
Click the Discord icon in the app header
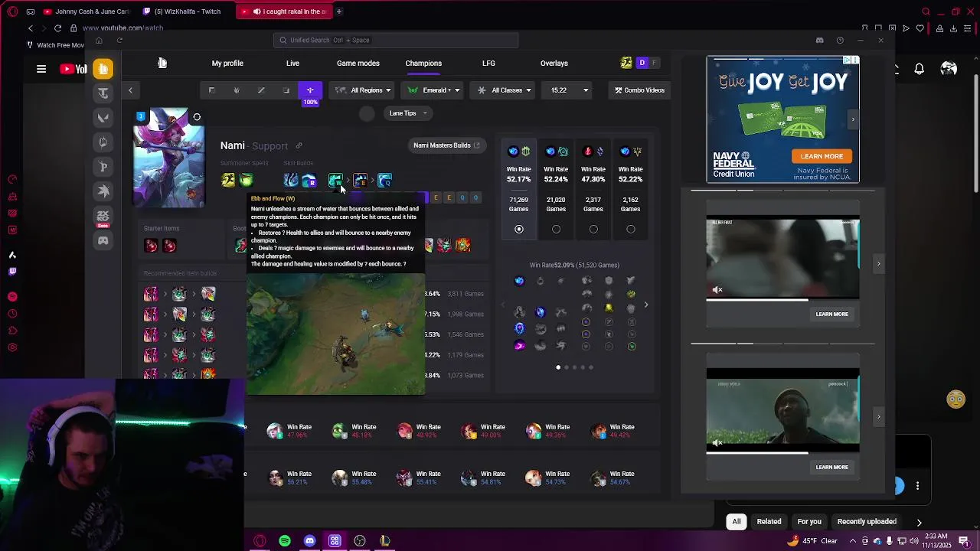point(819,41)
